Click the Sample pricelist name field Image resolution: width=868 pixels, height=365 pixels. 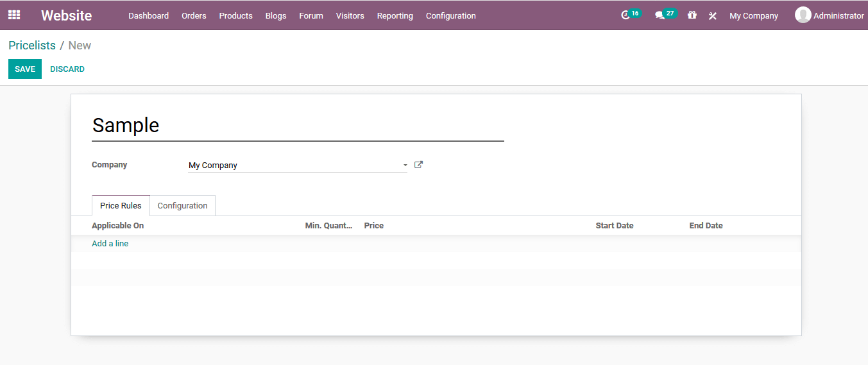point(298,125)
